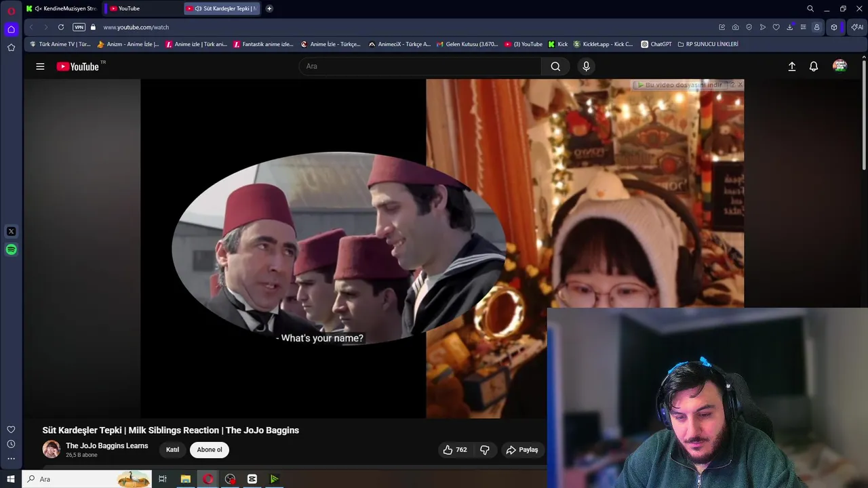Open CapCut icon in taskbar
This screenshot has width=868, height=488.
point(252,479)
